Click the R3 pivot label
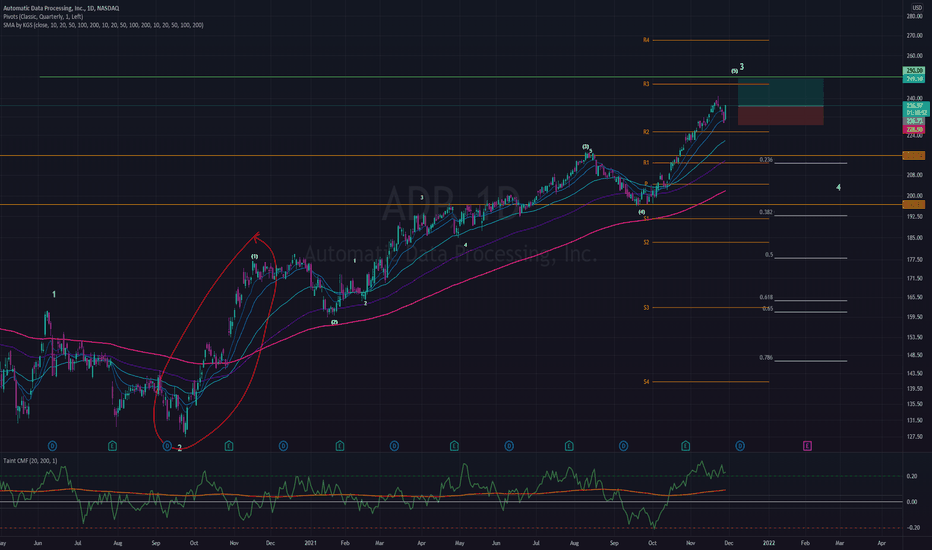 (x=646, y=84)
